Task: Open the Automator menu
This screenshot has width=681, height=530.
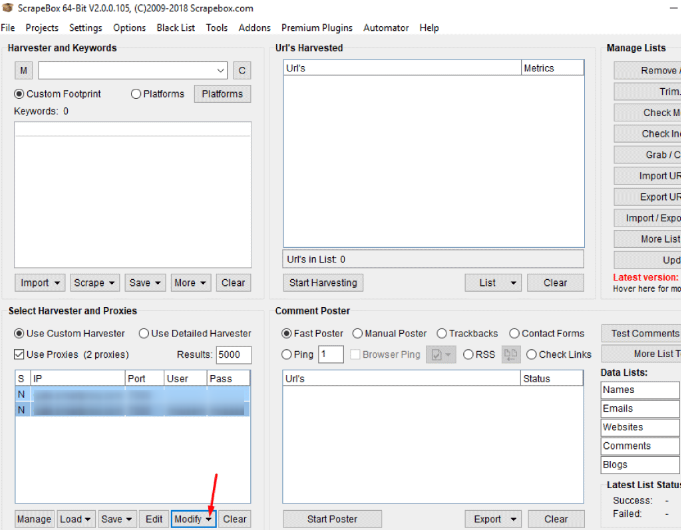Action: 386,28
